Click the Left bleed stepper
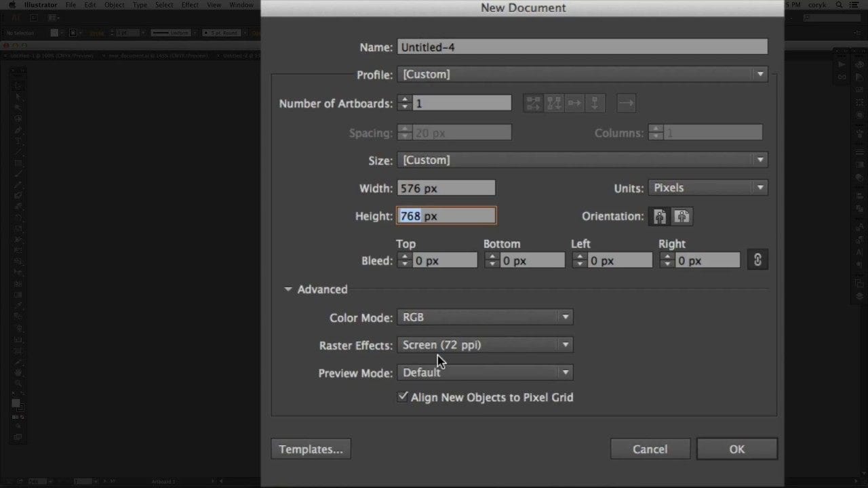 pos(580,260)
